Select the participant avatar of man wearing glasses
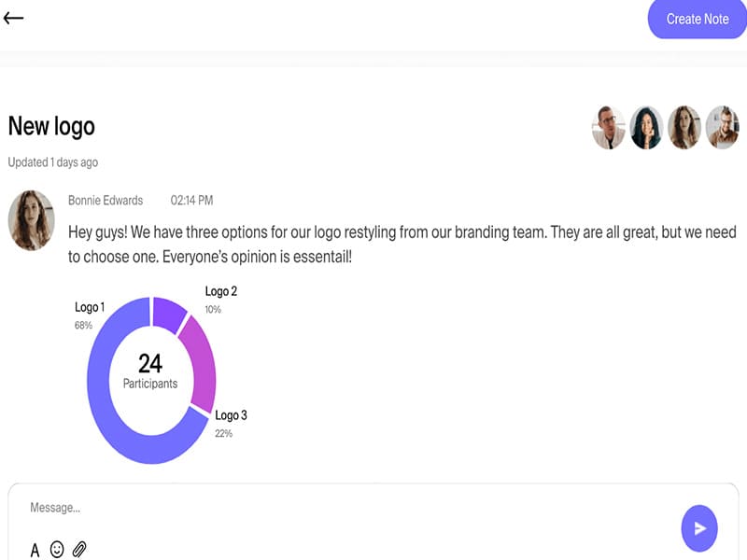This screenshot has height=560, width=747. (609, 128)
